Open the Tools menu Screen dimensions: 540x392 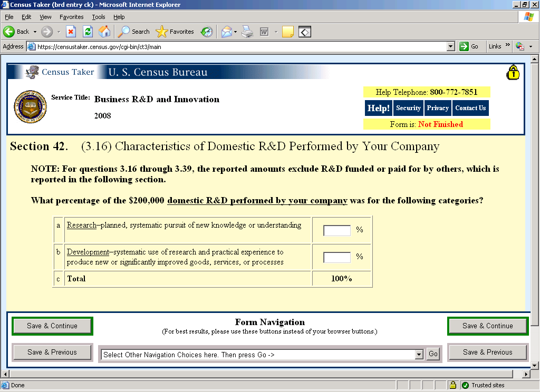pos(99,17)
